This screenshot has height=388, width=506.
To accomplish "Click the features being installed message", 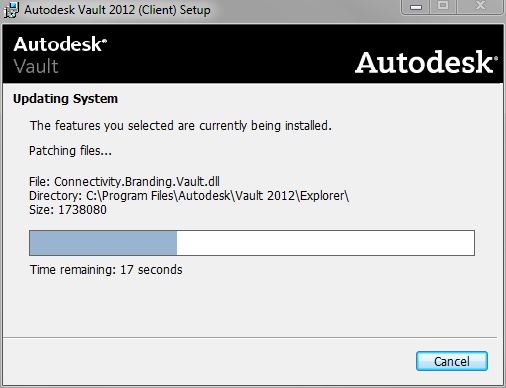I will pyautogui.click(x=181, y=126).
